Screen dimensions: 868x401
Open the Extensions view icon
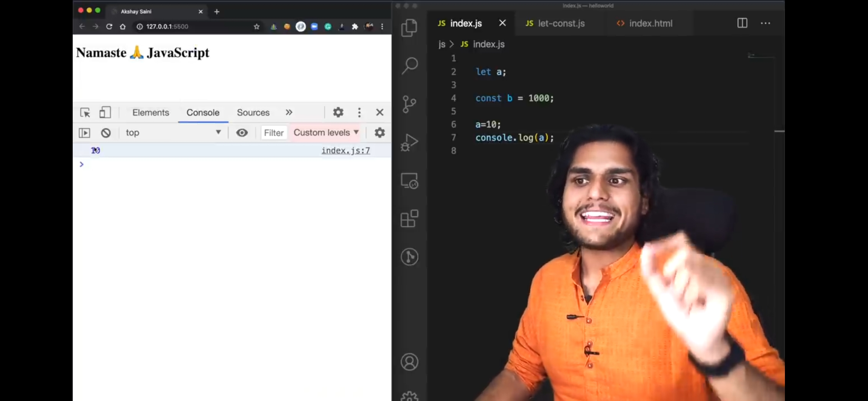coord(410,218)
